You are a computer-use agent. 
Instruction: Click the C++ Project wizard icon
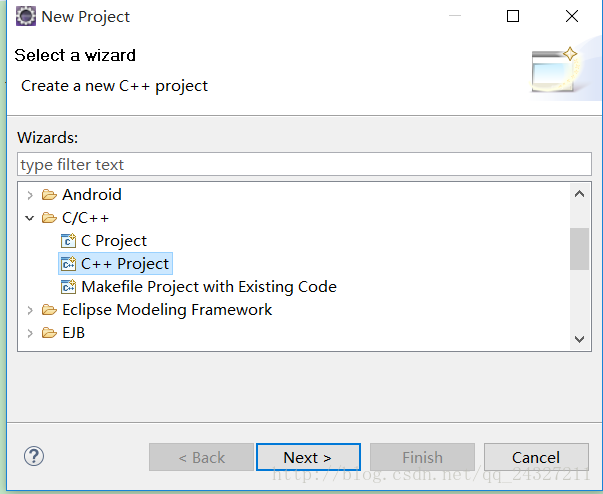68,264
